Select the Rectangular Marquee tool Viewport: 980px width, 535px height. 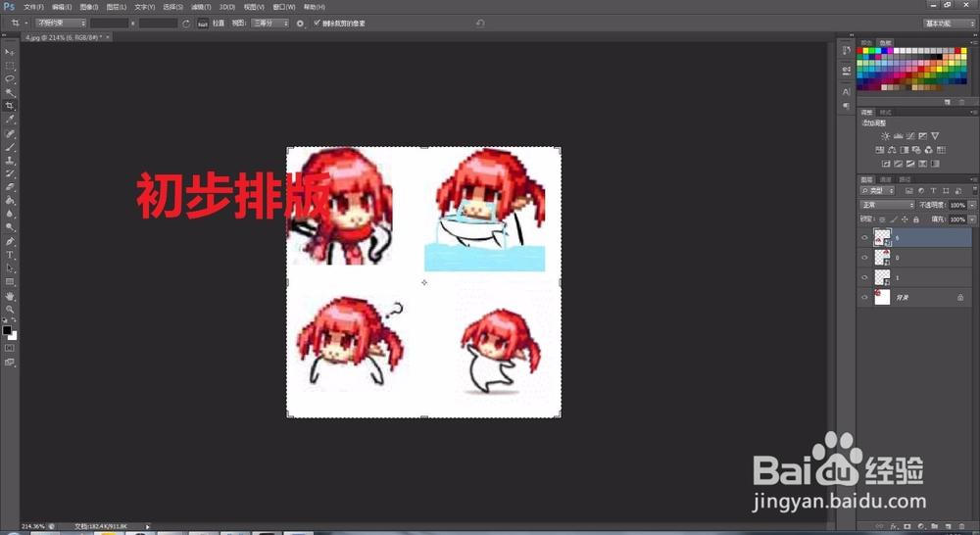(10, 66)
